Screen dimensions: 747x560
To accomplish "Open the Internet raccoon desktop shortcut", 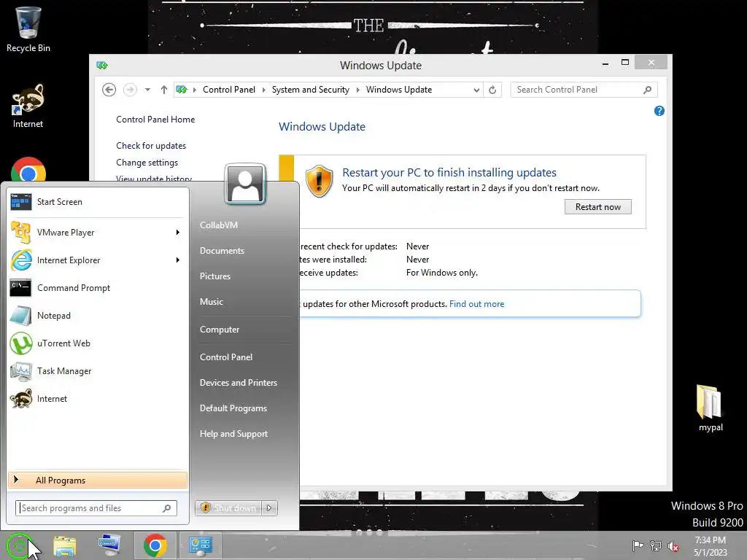I will pyautogui.click(x=28, y=106).
